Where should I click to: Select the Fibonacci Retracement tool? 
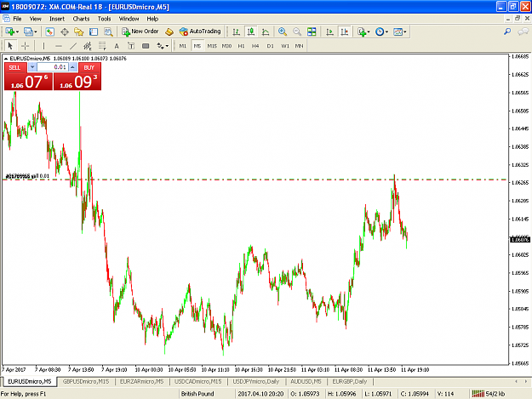102,45
